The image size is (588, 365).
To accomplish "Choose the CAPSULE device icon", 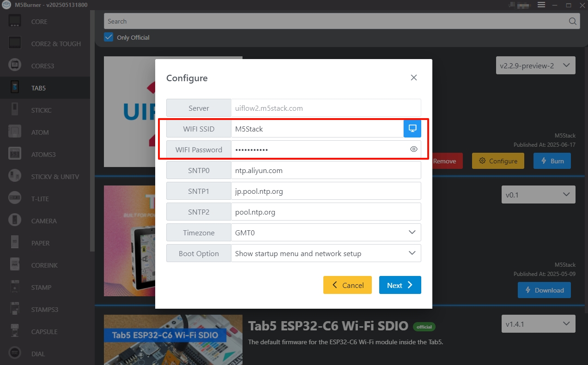I will (15, 331).
